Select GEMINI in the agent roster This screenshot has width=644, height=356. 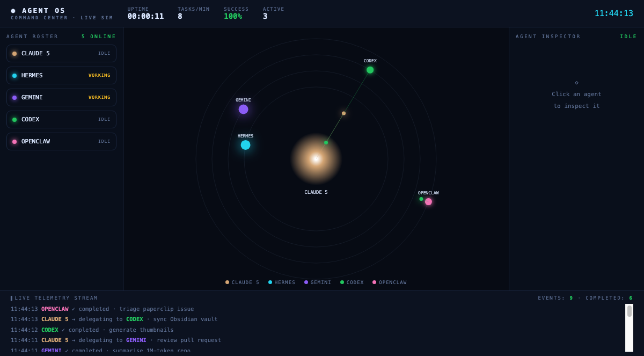click(x=61, y=98)
